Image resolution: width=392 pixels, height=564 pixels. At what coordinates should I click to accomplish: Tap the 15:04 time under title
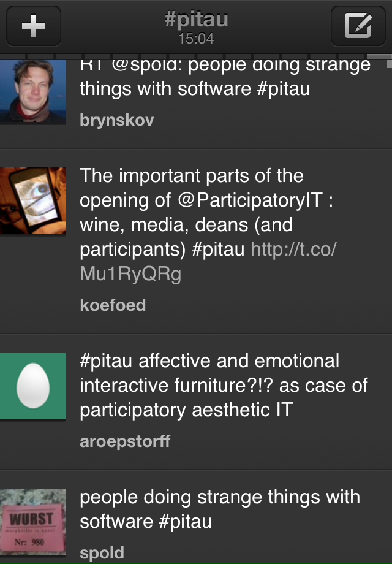tap(196, 39)
